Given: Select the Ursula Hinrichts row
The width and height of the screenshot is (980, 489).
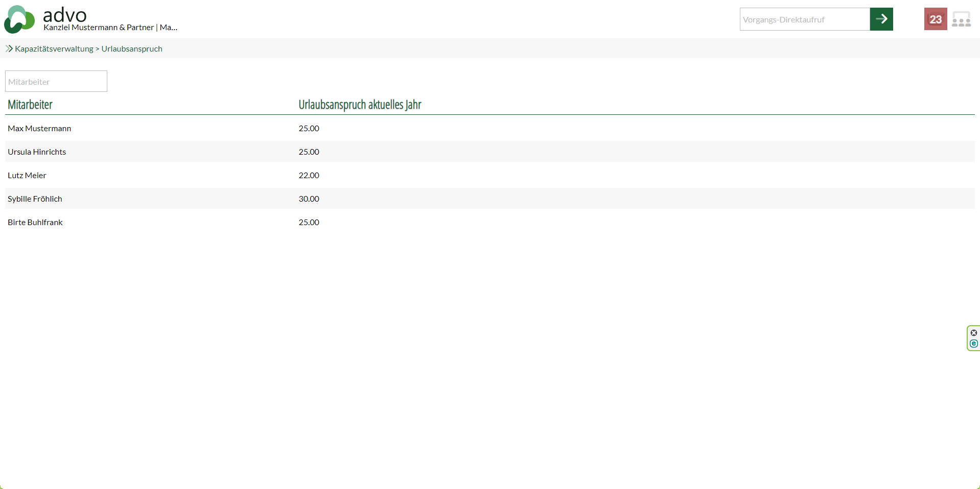Looking at the screenshot, I should [x=37, y=152].
